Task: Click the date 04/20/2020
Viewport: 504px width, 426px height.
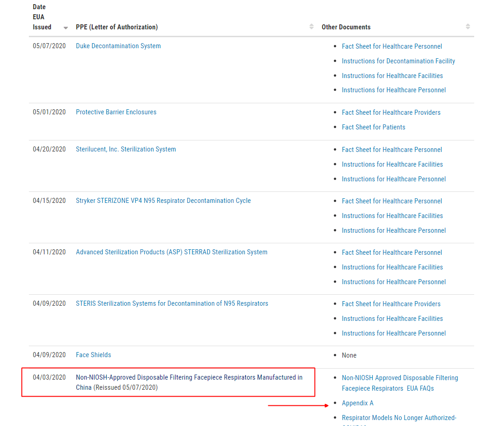Action: (49, 149)
